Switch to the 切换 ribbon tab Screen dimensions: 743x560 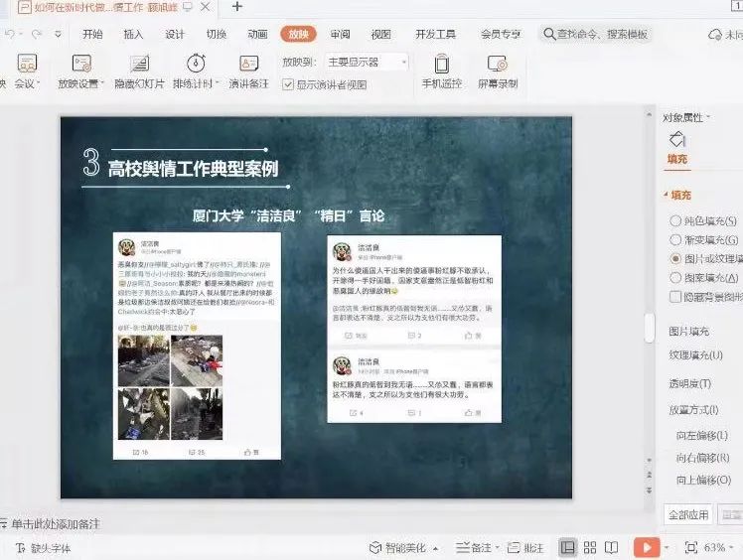click(x=217, y=34)
